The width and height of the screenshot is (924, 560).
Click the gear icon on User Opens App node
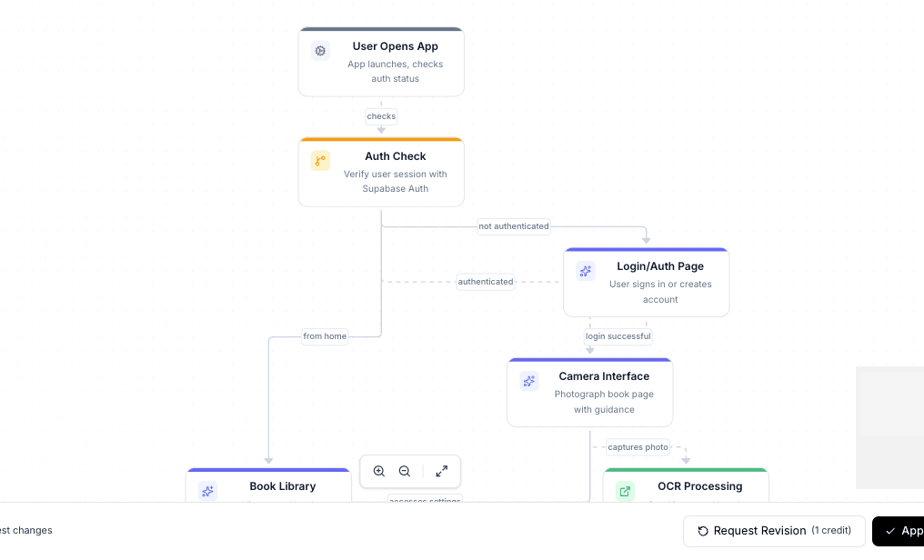[x=320, y=51]
